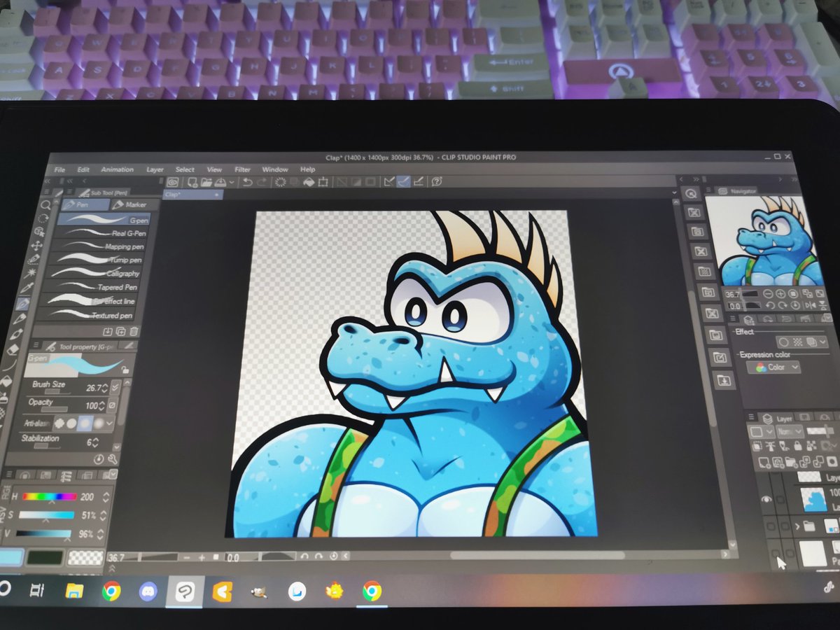Open the Animation menu
This screenshot has height=630, width=840.
117,169
